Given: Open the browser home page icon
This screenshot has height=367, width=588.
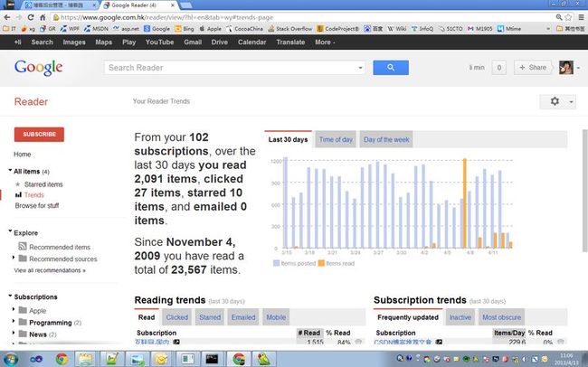Looking at the screenshot, I should click(x=43, y=17).
